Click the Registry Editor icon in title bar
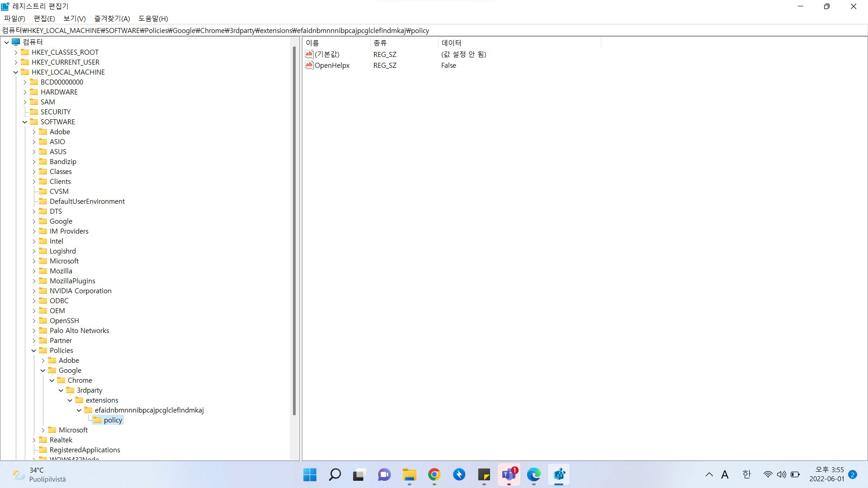This screenshot has width=868, height=488. [x=5, y=6]
